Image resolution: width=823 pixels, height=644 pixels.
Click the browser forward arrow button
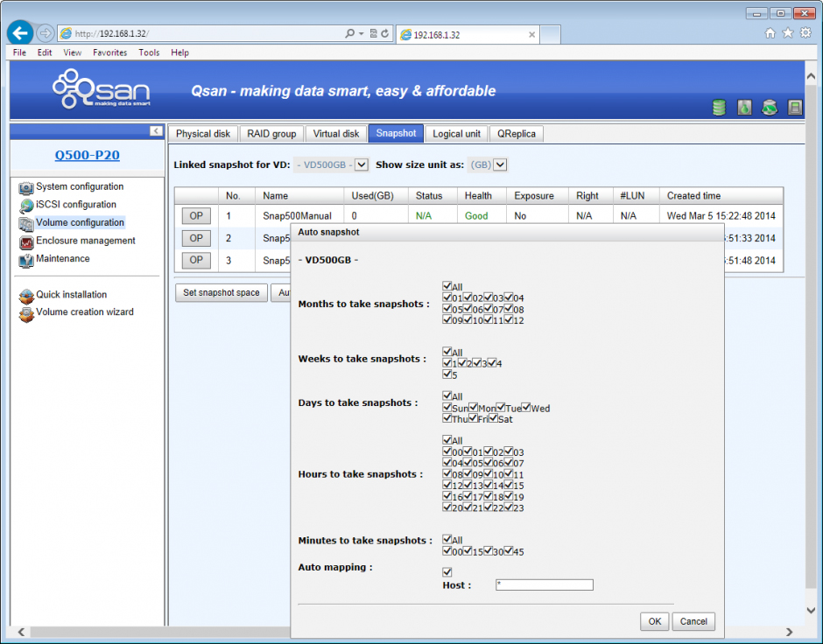coord(46,33)
